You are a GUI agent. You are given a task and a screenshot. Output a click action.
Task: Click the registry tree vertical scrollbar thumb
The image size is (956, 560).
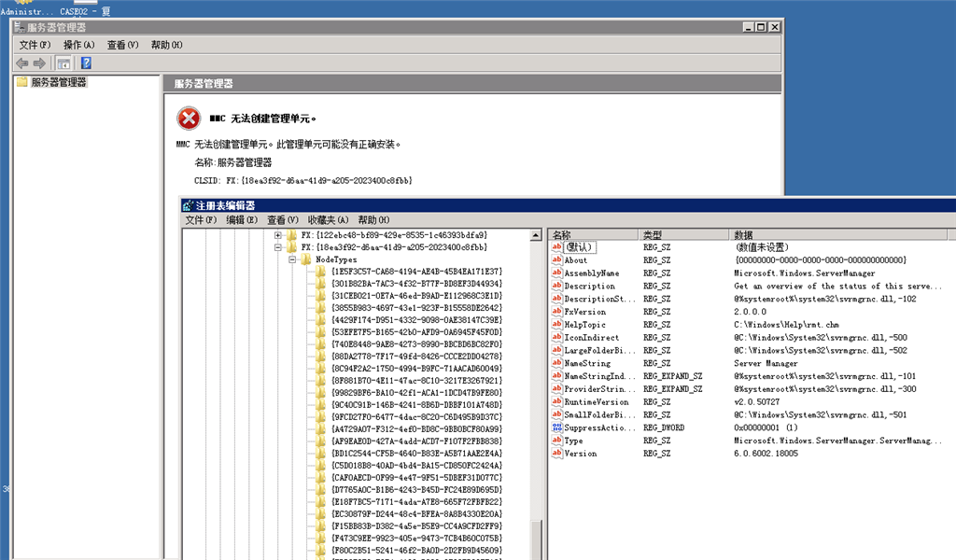pos(536,539)
